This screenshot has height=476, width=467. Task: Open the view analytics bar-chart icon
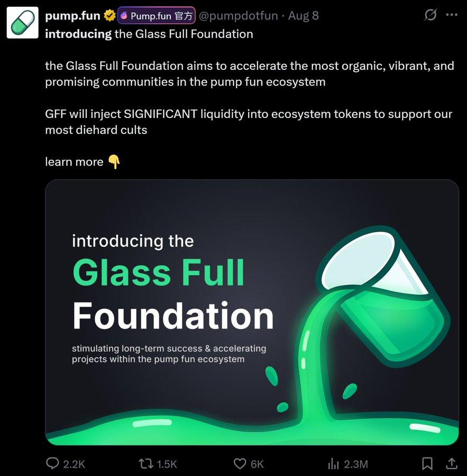tap(333, 464)
